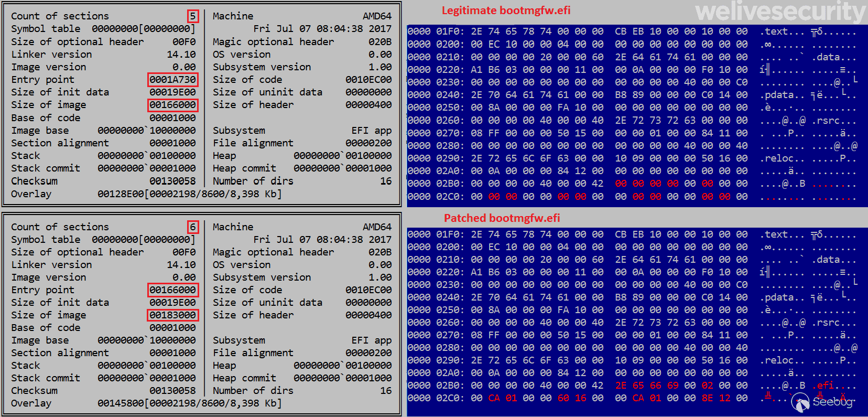This screenshot has width=868, height=417.
Task: Click 'OS version' label in legitimate header
Action: click(242, 55)
